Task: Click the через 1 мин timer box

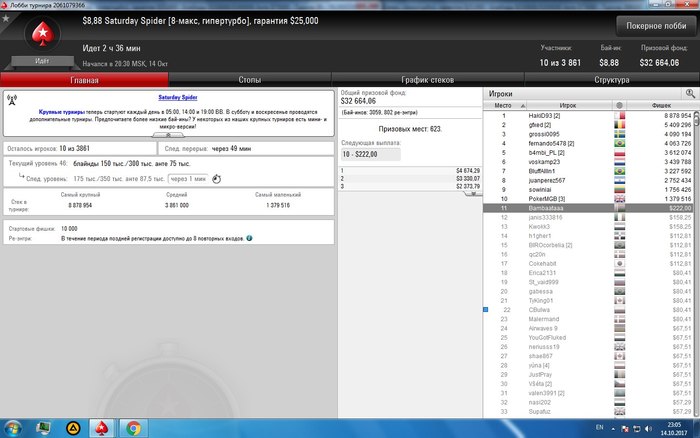Action: point(188,179)
